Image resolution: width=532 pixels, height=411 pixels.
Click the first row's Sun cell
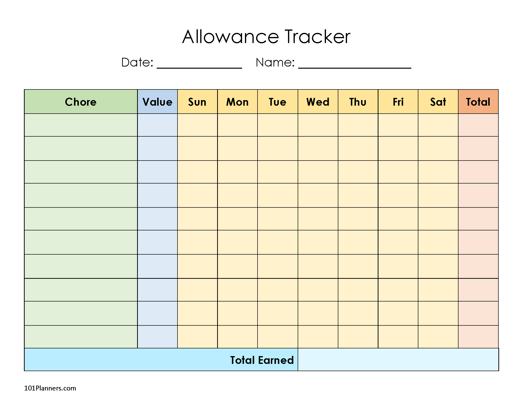tap(197, 125)
